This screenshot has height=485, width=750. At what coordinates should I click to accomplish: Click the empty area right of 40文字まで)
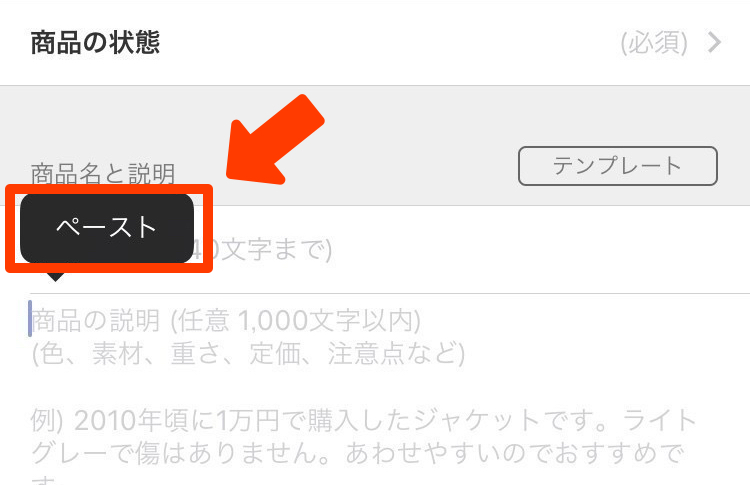[x=540, y=250]
